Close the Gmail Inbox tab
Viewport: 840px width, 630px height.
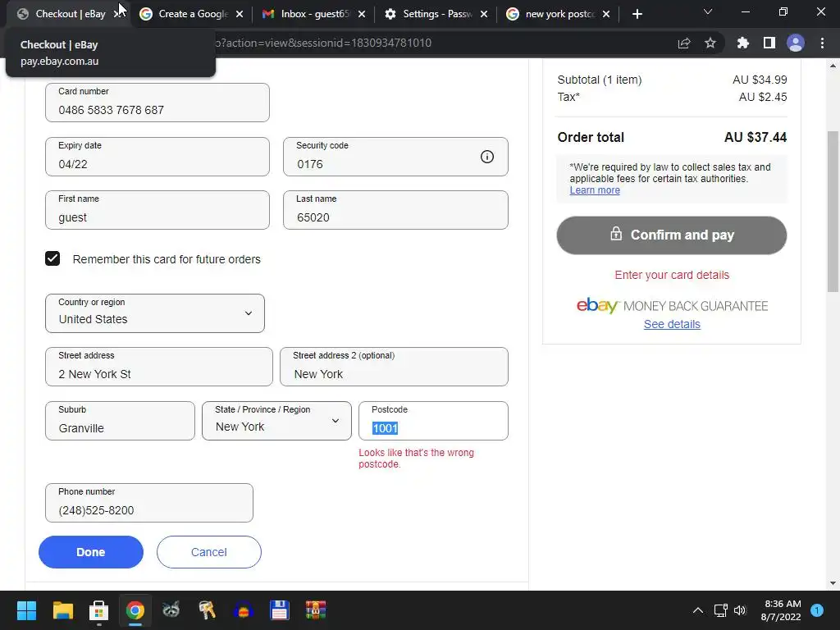[x=362, y=15]
